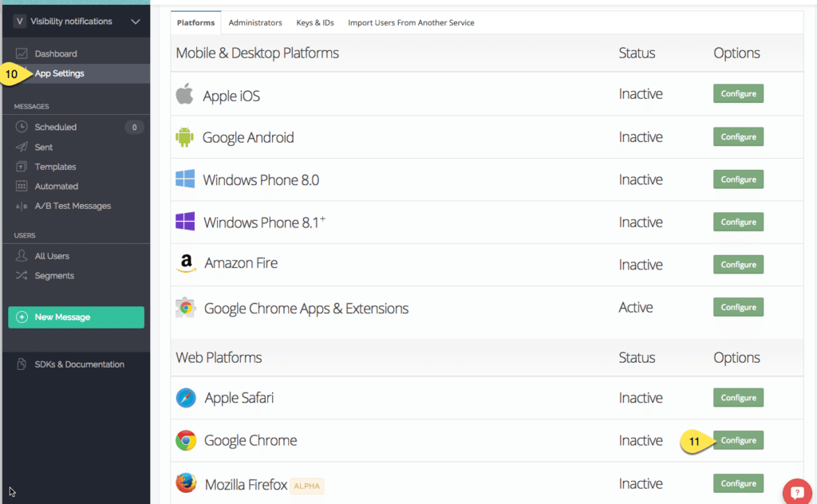The image size is (817, 504).
Task: Click the Sent paper plane icon
Action: click(22, 147)
